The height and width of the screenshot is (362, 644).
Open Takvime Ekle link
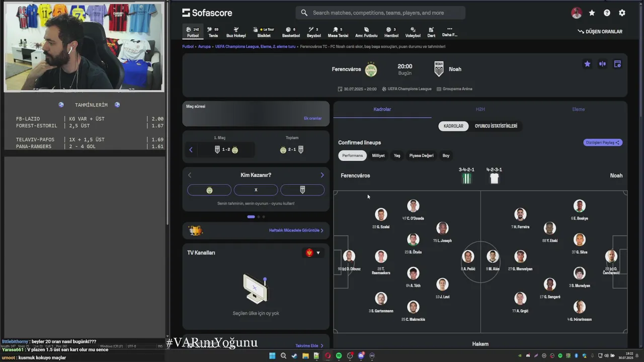[x=309, y=346]
